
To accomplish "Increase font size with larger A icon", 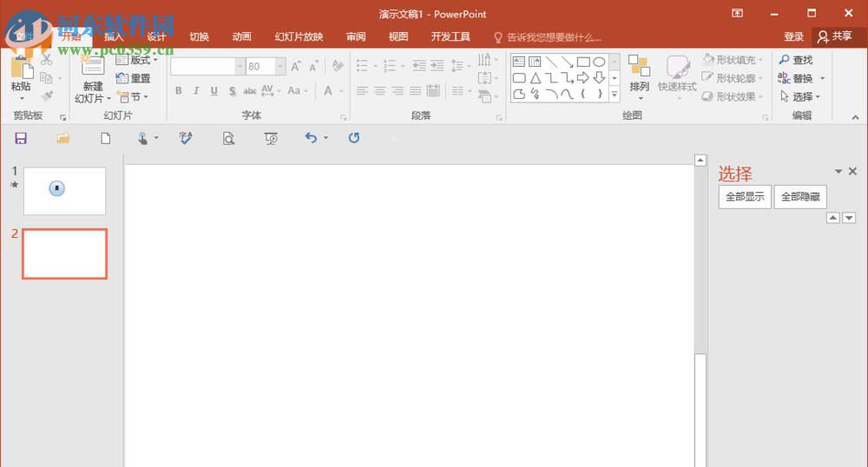I will [x=296, y=66].
